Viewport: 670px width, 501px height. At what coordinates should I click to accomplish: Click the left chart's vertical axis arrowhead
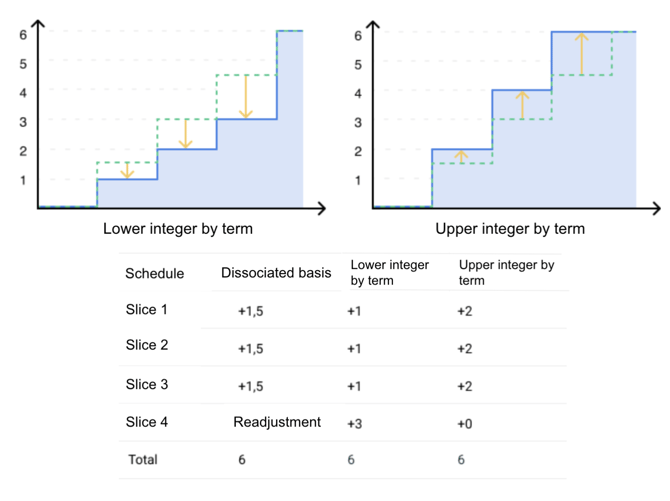38,24
